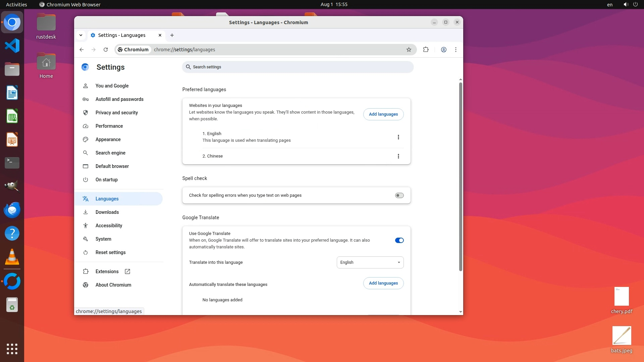Open more actions for Chinese language
This screenshot has height=362, width=644.
pyautogui.click(x=398, y=156)
